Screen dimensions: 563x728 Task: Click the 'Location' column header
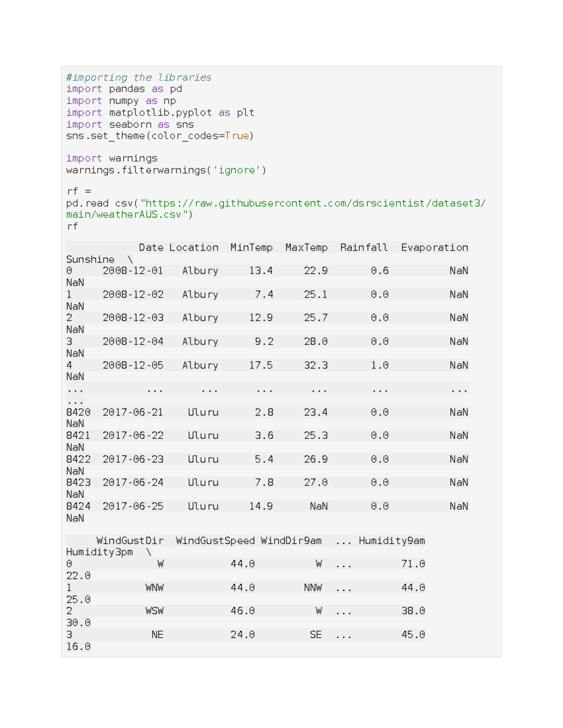pos(194,248)
